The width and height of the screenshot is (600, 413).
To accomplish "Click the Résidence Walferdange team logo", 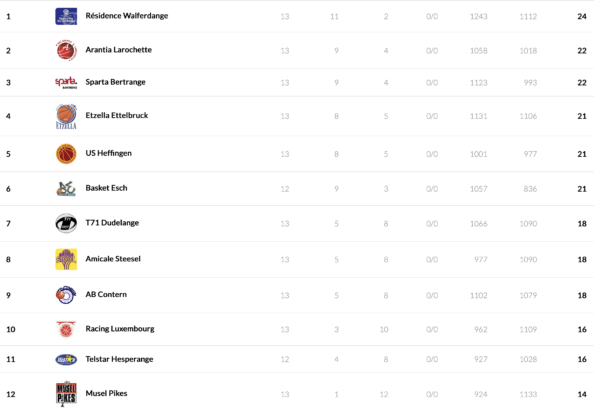I will pos(66,16).
